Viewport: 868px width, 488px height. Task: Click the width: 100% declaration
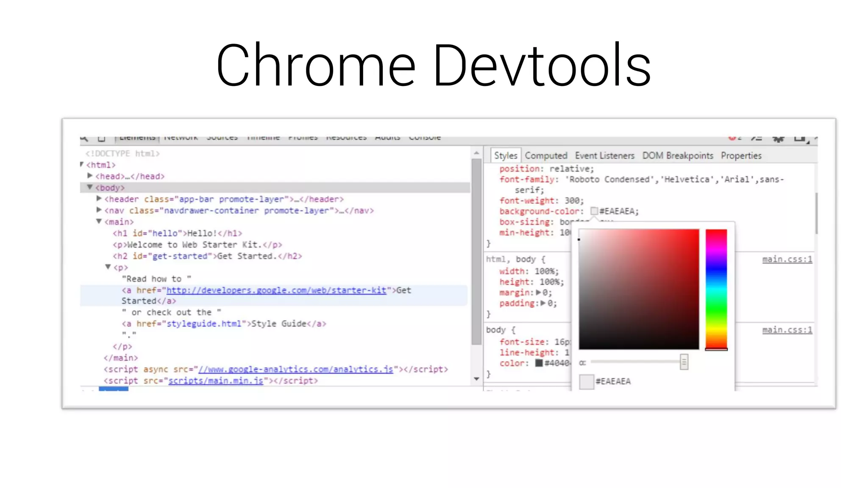[x=529, y=271]
